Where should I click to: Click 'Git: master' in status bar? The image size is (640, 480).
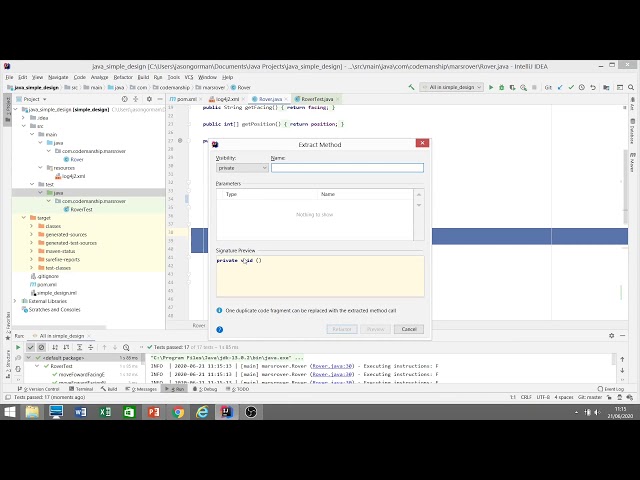[590, 397]
